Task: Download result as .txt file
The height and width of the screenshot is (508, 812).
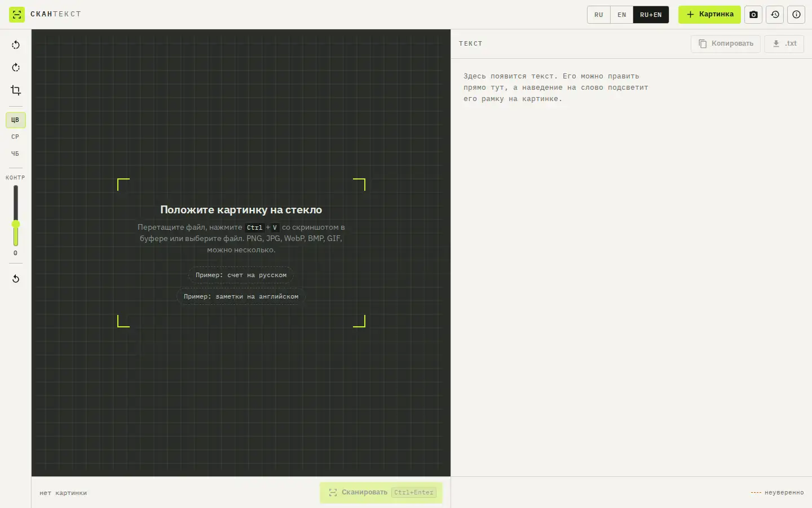Action: point(784,43)
